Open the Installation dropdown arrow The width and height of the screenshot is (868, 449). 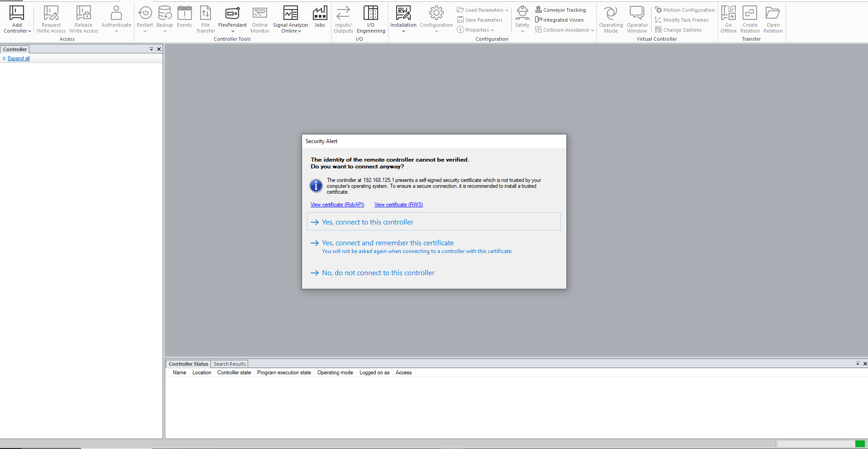[x=403, y=31]
